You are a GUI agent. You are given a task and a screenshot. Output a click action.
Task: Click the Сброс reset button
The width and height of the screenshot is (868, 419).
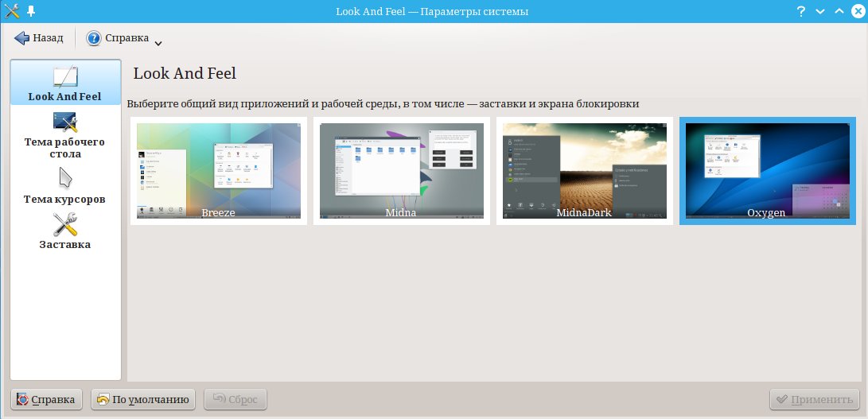[235, 399]
